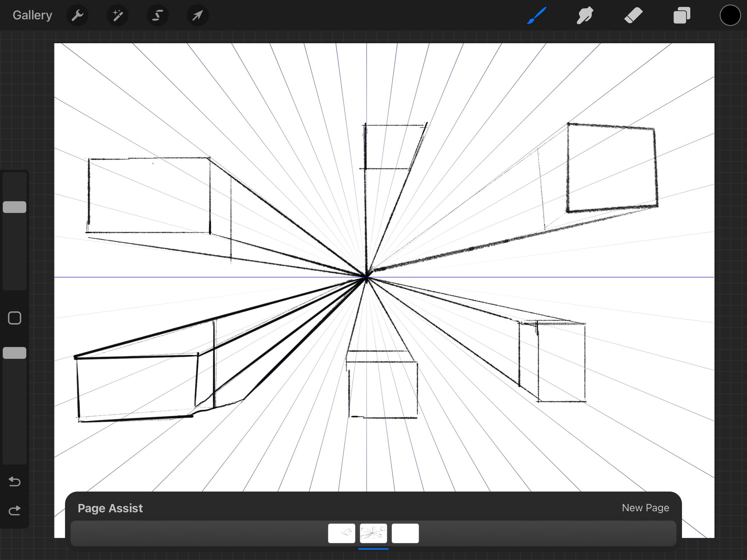Viewport: 747px width, 560px height.
Task: Tap the square Modify button in sidebar
Action: tap(15, 318)
